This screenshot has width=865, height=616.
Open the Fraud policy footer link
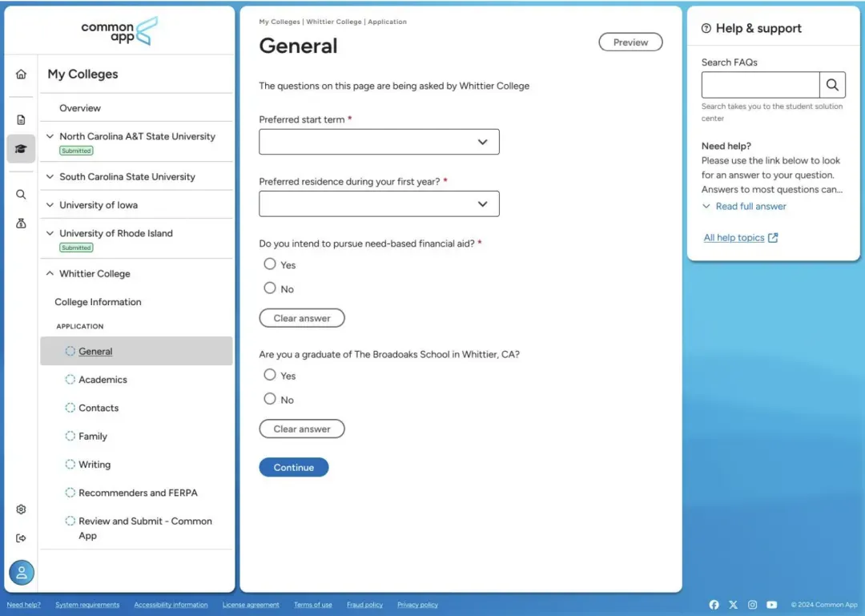pos(364,605)
